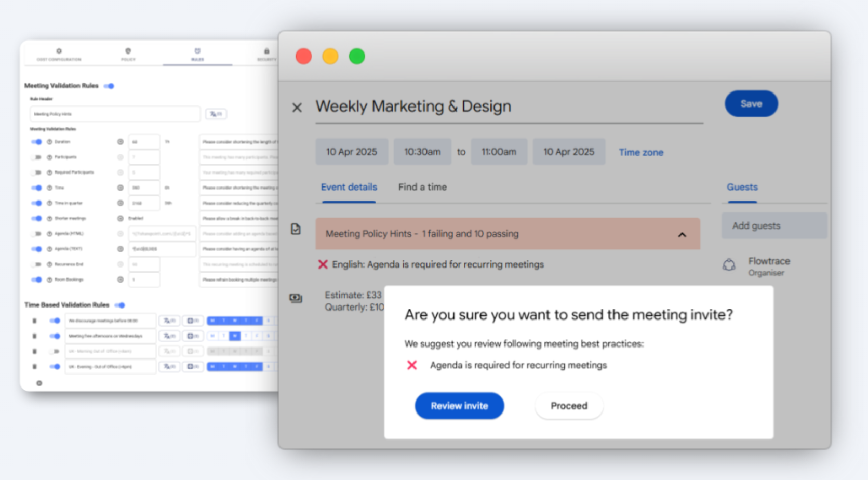Open the Time zone link
Screen dimensions: 868x480
click(x=641, y=152)
